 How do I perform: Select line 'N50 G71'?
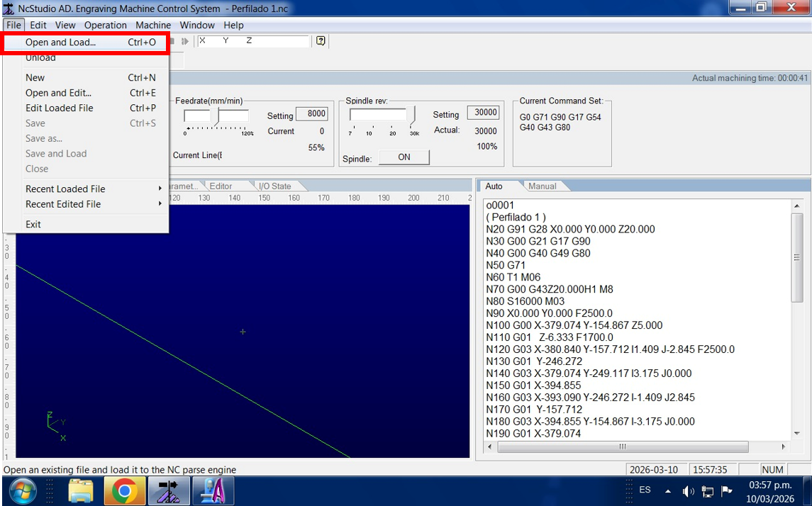[x=506, y=266]
